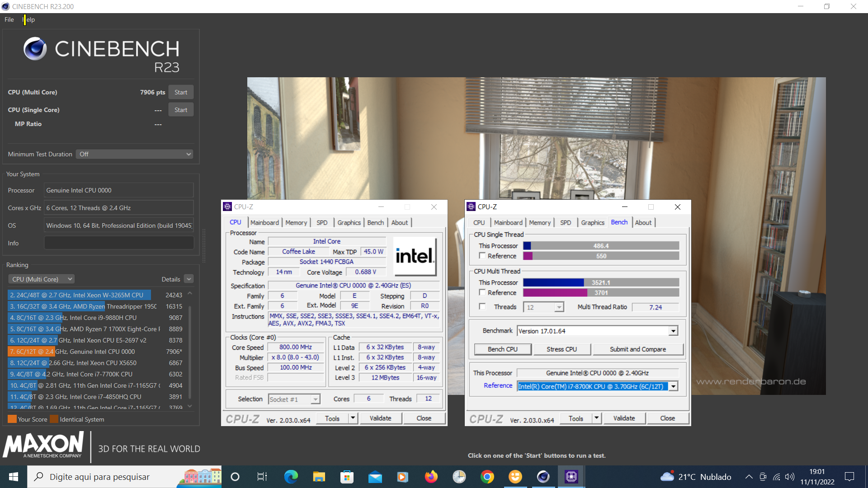Open Microsoft Store from taskbar
Screen dimensions: 868x488
point(347,477)
